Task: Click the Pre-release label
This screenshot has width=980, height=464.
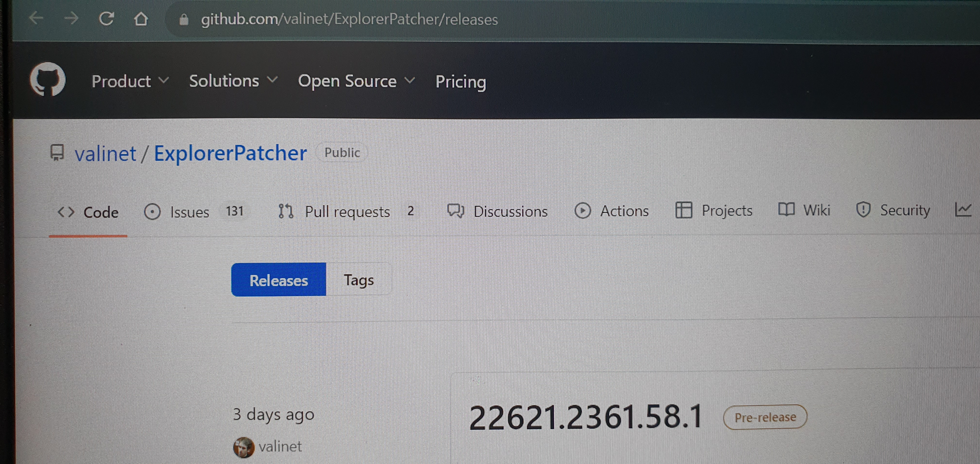Action: pyautogui.click(x=765, y=417)
